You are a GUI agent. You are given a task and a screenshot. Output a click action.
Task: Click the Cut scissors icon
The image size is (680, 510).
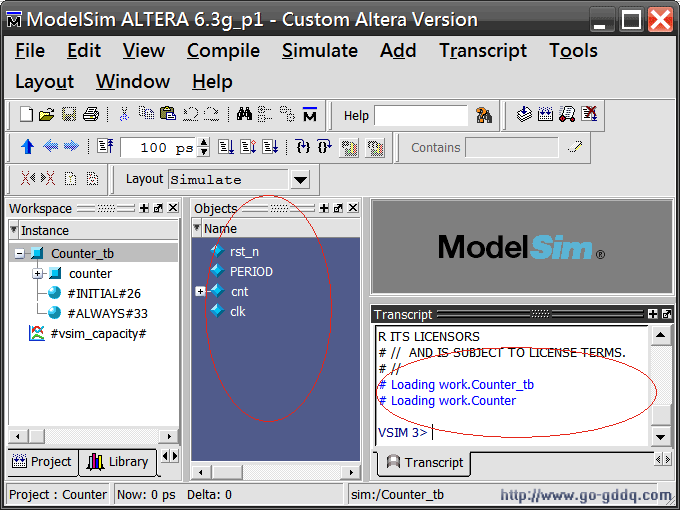(x=124, y=115)
